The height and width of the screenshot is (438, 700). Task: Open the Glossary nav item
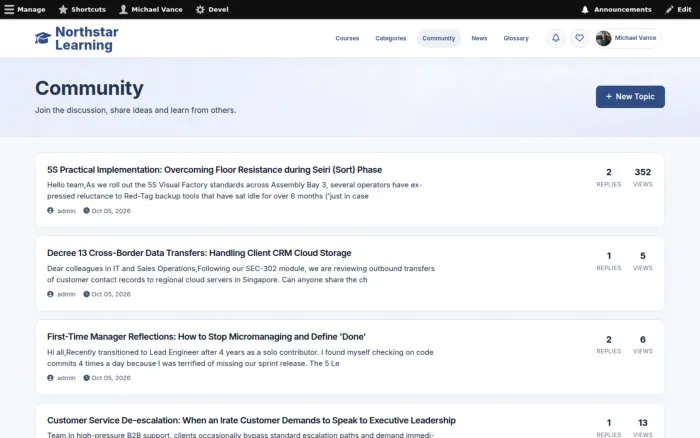(x=516, y=38)
